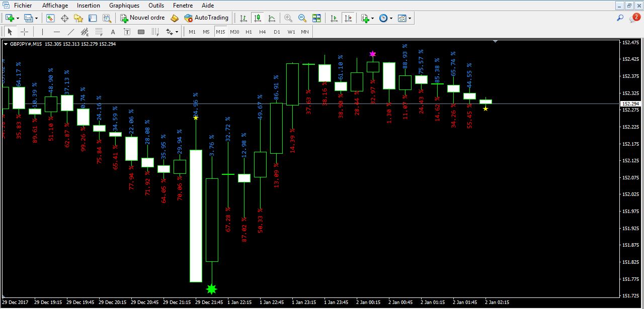Screen dimensions: 644x309
Task: Open the Aide menu
Action: click(x=207, y=6)
